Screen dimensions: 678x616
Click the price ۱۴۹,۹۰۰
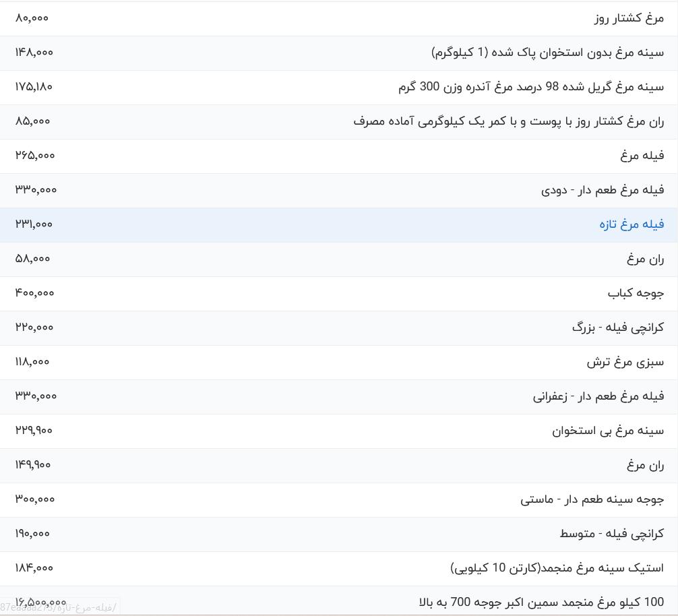coord(33,465)
